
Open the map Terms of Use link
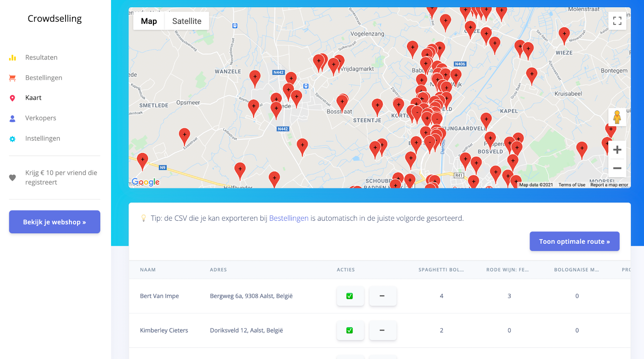(x=572, y=185)
